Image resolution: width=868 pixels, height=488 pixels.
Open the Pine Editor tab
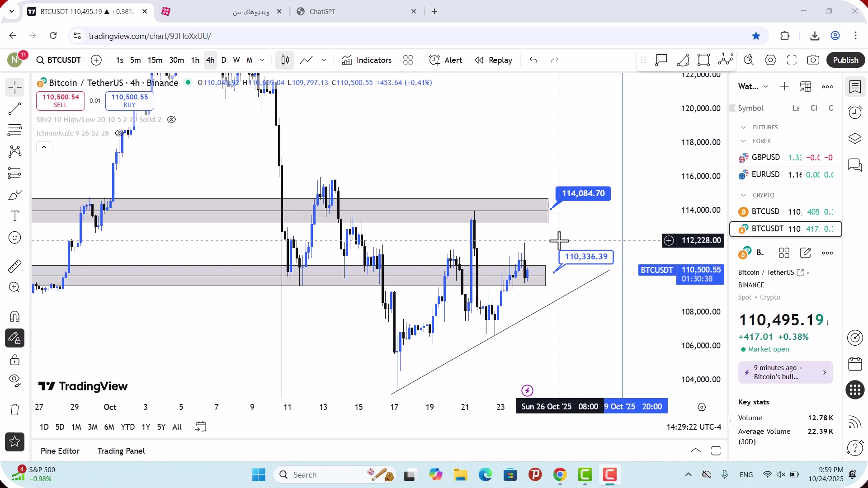pyautogui.click(x=60, y=451)
